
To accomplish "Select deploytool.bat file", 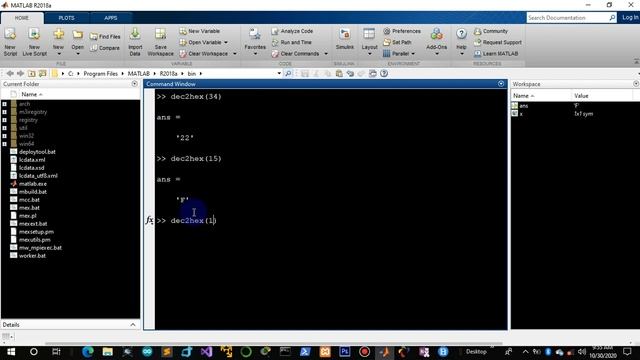I will point(37,152).
